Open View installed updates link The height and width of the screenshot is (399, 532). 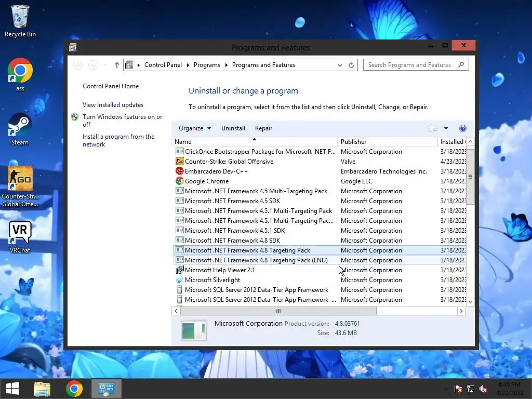113,105
